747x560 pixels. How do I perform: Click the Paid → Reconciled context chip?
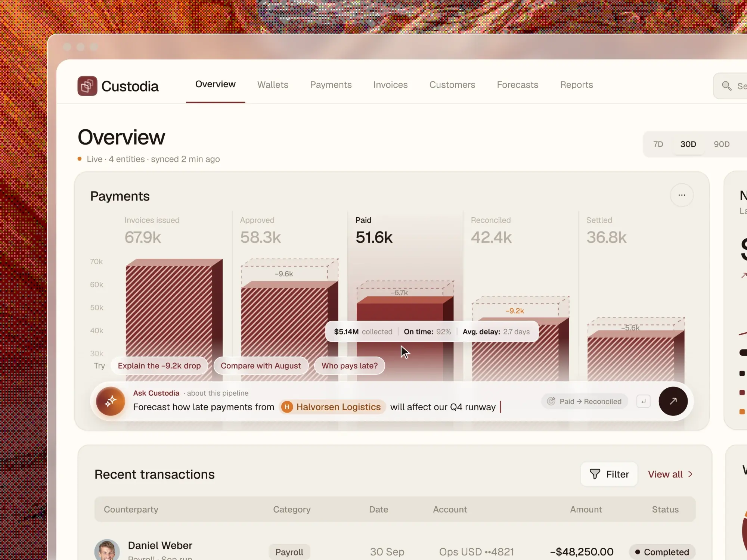click(585, 401)
